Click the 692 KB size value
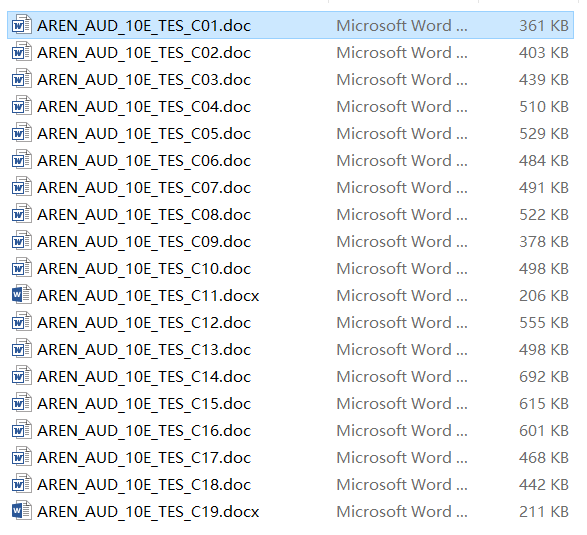 pos(544,376)
